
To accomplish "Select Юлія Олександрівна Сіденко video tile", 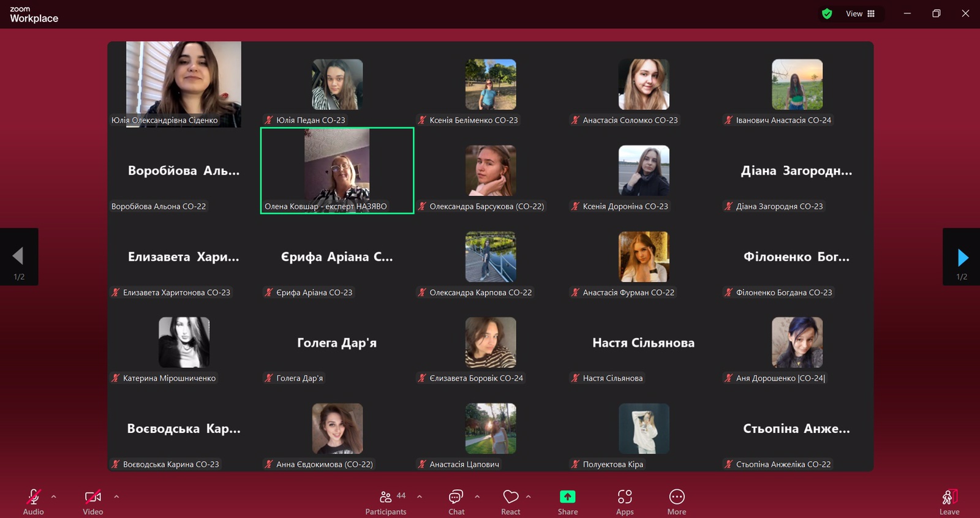I will (184, 84).
